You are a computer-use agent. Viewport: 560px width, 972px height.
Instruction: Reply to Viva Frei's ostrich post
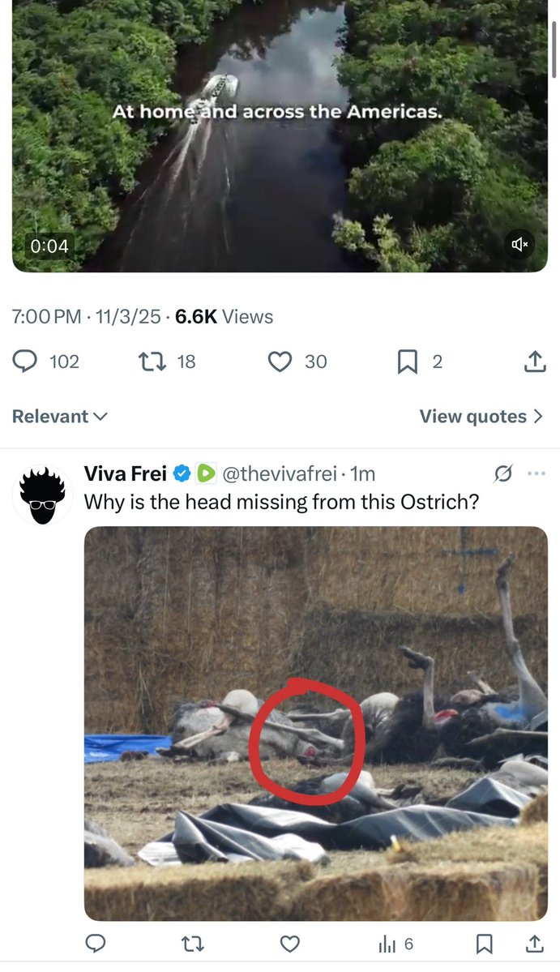96,944
